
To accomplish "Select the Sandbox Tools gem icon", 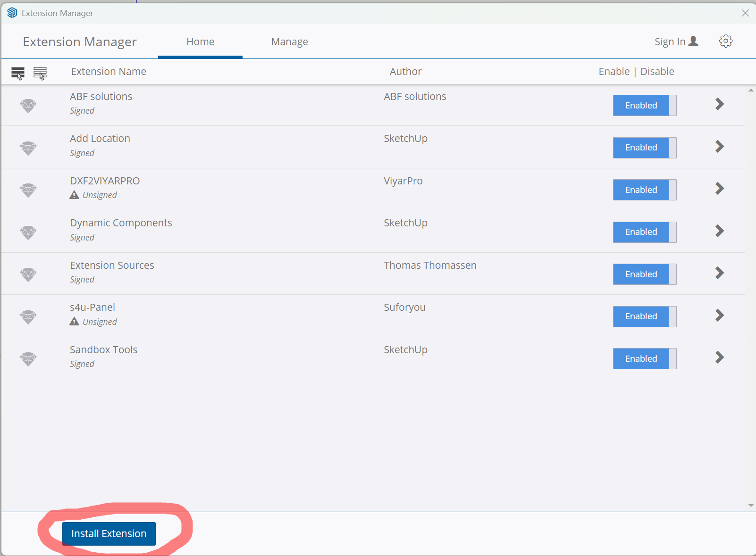I will (28, 359).
